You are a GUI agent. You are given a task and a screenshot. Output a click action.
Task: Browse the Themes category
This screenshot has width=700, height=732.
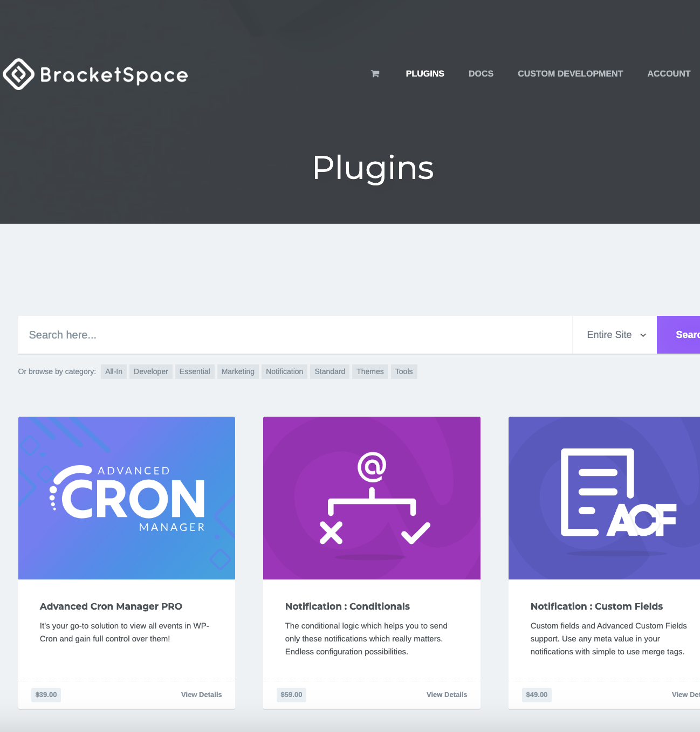[x=370, y=371]
